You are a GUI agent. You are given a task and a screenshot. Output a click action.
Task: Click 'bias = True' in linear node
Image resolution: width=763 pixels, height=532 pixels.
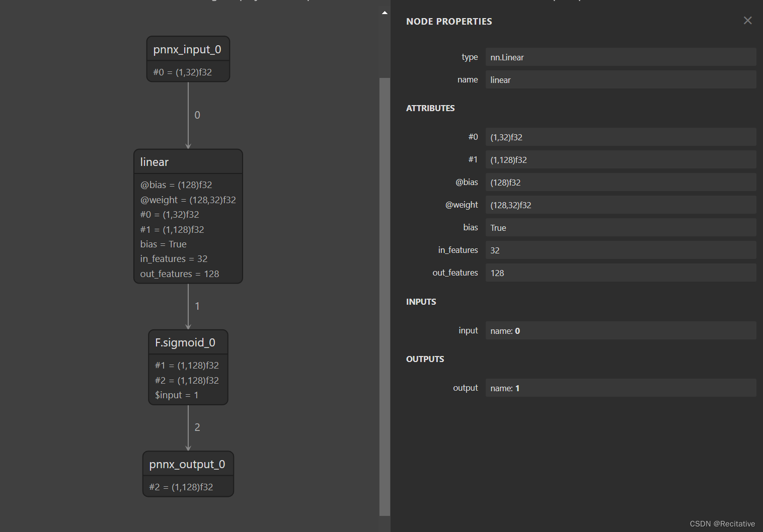click(163, 244)
